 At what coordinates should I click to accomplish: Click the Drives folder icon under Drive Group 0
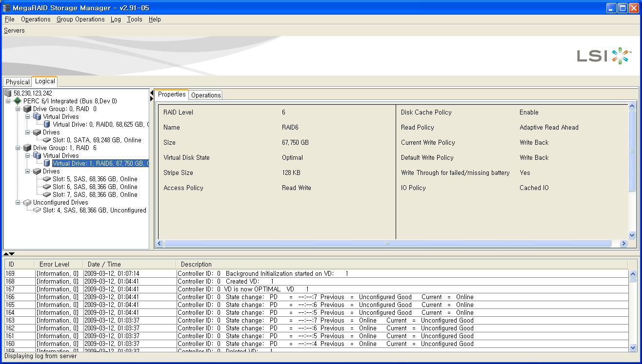[x=37, y=132]
